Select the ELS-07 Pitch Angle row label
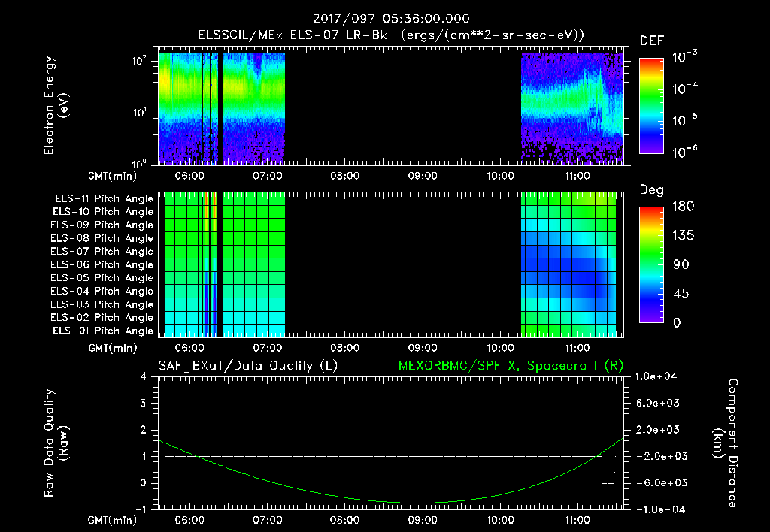Viewport: 770px width, 532px height. 102,251
